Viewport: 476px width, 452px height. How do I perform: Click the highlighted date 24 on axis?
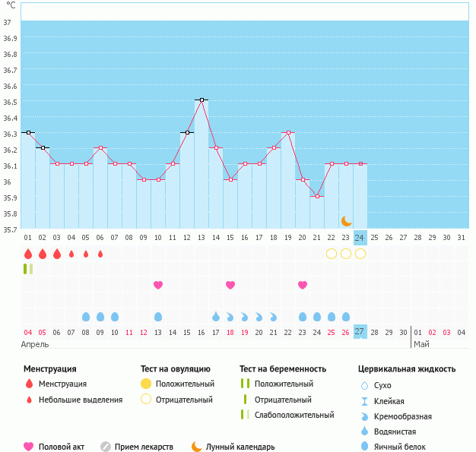coord(360,237)
